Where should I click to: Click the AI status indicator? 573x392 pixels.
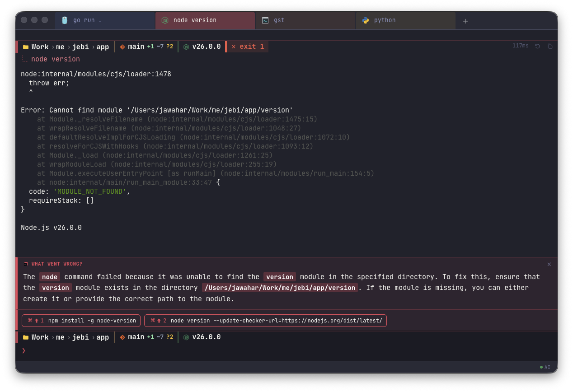tap(545, 367)
